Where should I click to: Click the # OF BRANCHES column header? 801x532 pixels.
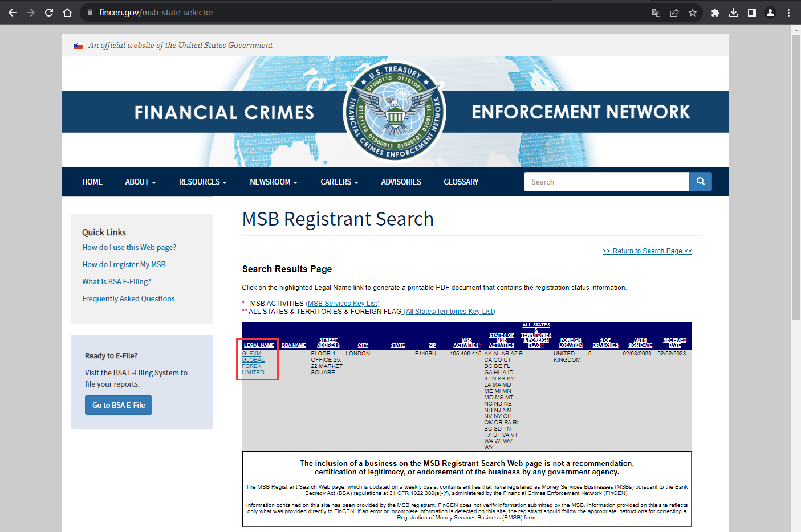click(x=605, y=343)
